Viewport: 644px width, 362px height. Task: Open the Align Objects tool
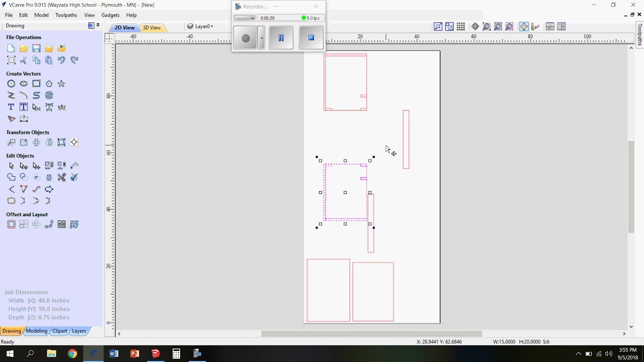[x=74, y=142]
